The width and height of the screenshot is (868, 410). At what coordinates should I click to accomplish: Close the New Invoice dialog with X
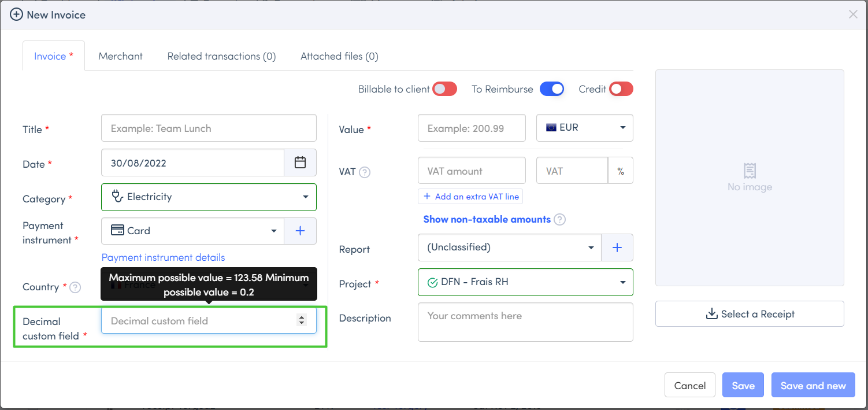point(852,14)
